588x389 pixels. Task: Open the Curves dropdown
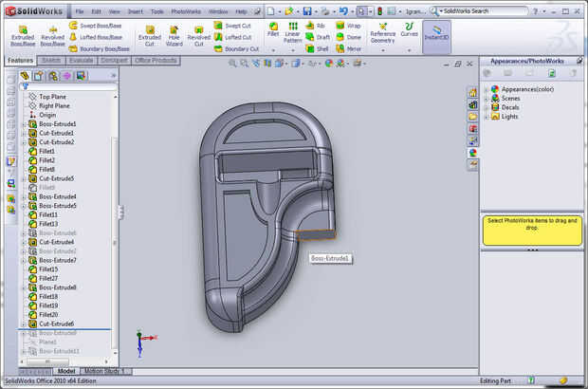pyautogui.click(x=409, y=35)
